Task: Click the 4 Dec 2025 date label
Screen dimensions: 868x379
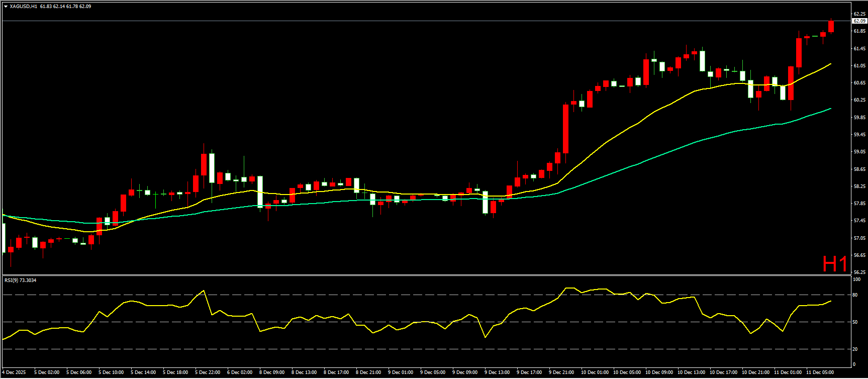Action: click(14, 372)
